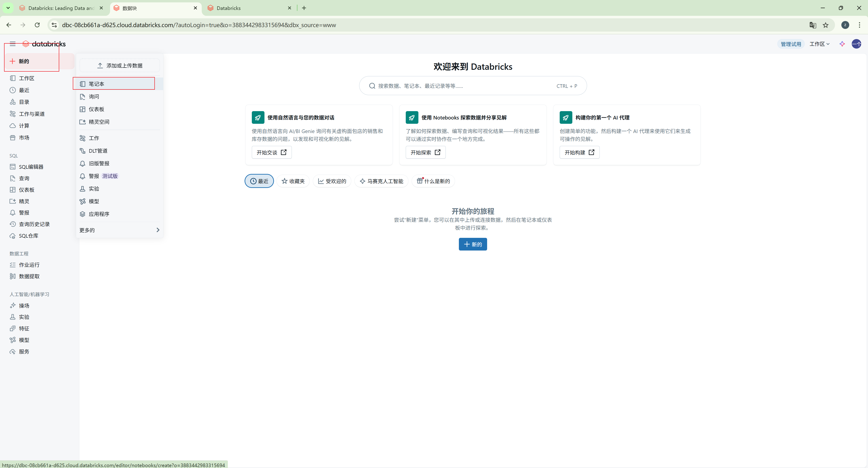Click the 开始探索 button
The height and width of the screenshot is (468, 868).
click(x=425, y=152)
